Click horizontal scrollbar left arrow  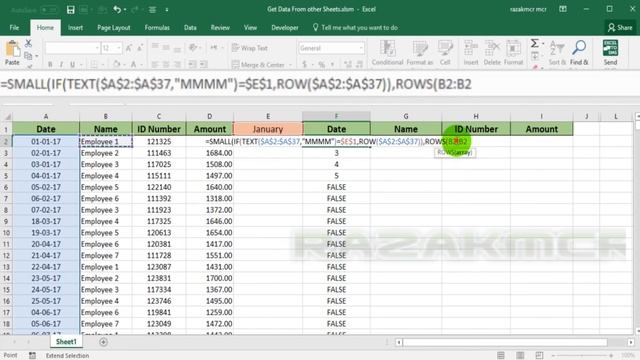click(399, 342)
